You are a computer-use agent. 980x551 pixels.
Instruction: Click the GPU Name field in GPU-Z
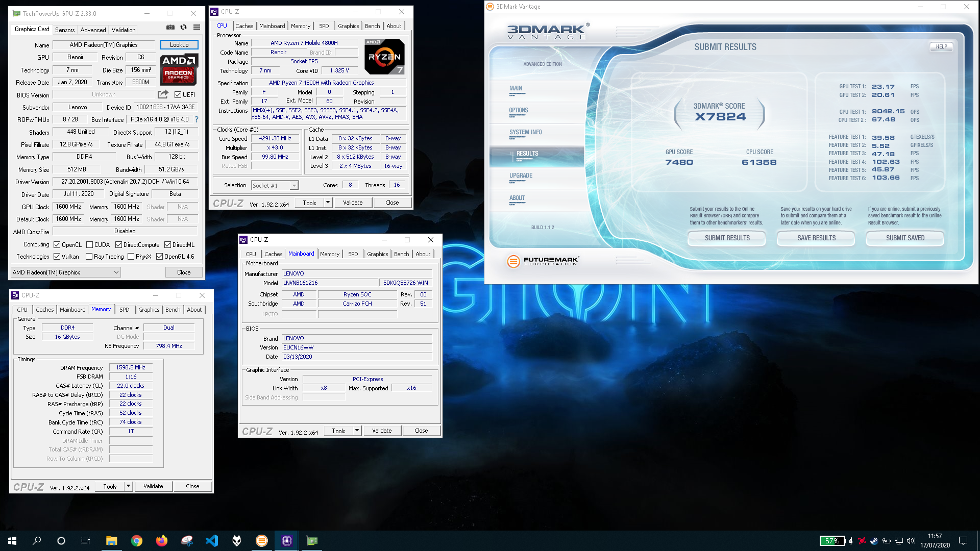[x=104, y=45]
